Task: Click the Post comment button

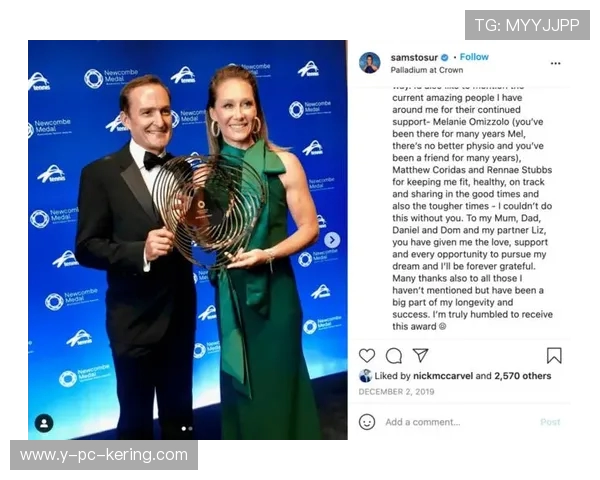Action: click(550, 422)
